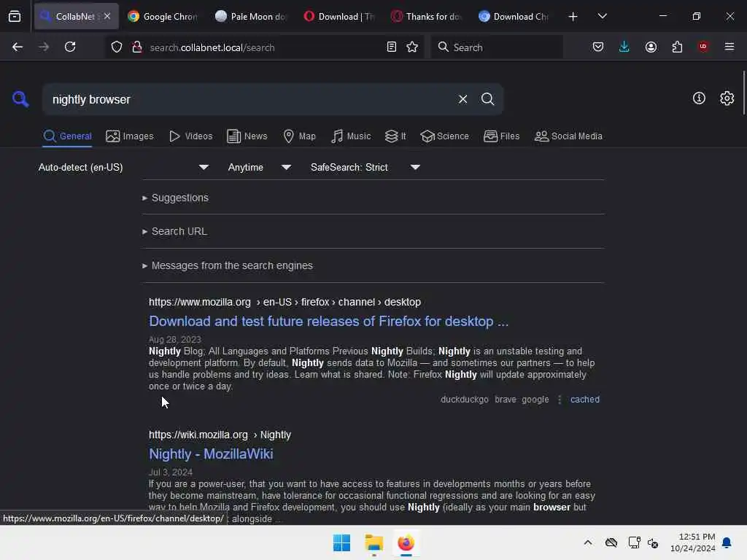This screenshot has height=560, width=747.
Task: Open uBlock Origin extension icon
Action: (x=703, y=47)
